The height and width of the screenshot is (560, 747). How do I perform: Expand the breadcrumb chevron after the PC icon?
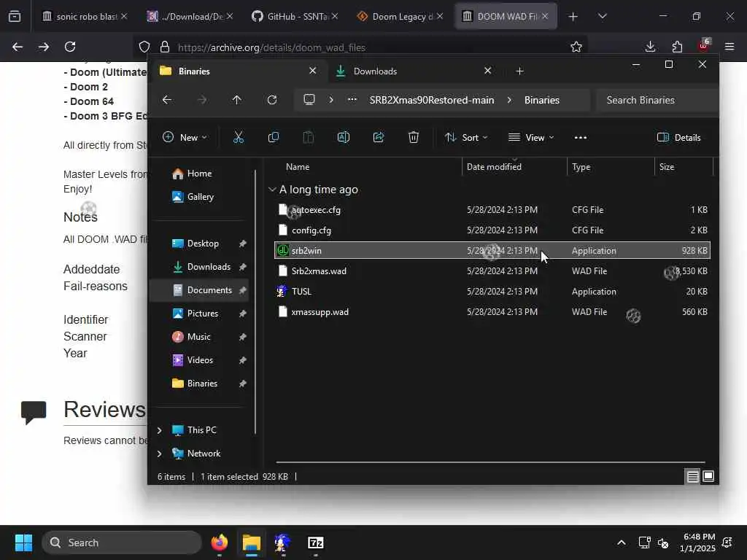[x=330, y=100]
